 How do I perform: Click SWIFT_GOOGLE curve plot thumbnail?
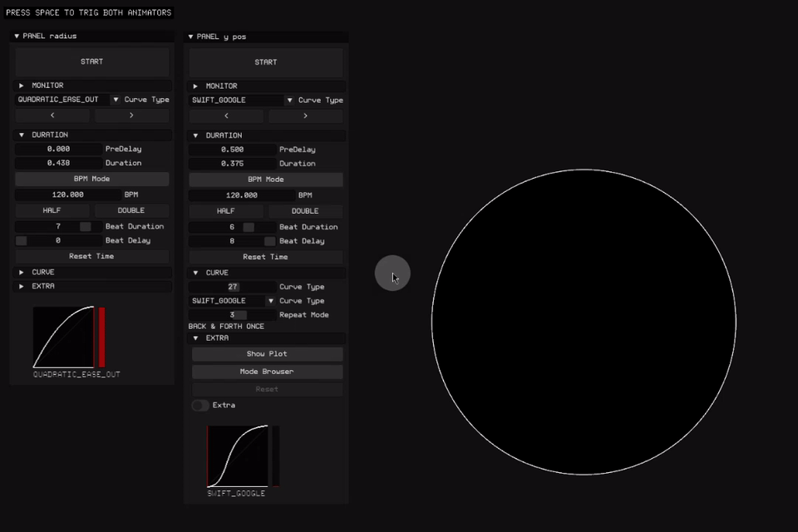238,456
